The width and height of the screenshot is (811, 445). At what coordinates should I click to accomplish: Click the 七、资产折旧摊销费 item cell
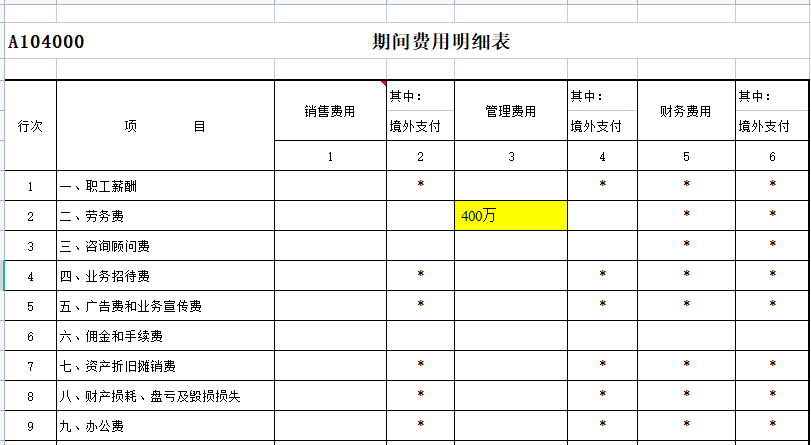(165, 366)
